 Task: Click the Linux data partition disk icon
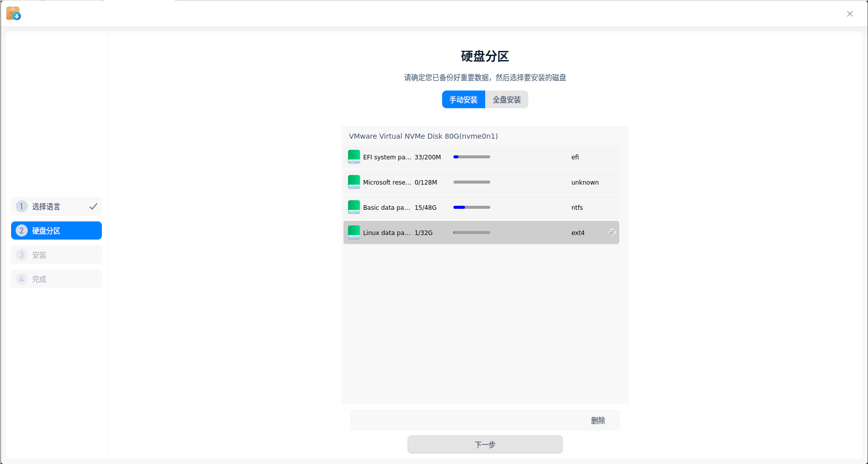click(354, 233)
